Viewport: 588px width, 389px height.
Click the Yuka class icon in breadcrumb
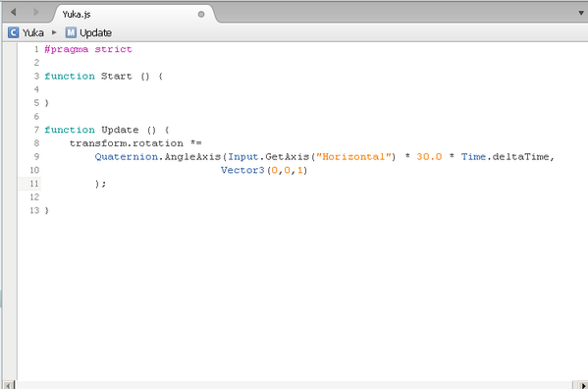pyautogui.click(x=13, y=32)
